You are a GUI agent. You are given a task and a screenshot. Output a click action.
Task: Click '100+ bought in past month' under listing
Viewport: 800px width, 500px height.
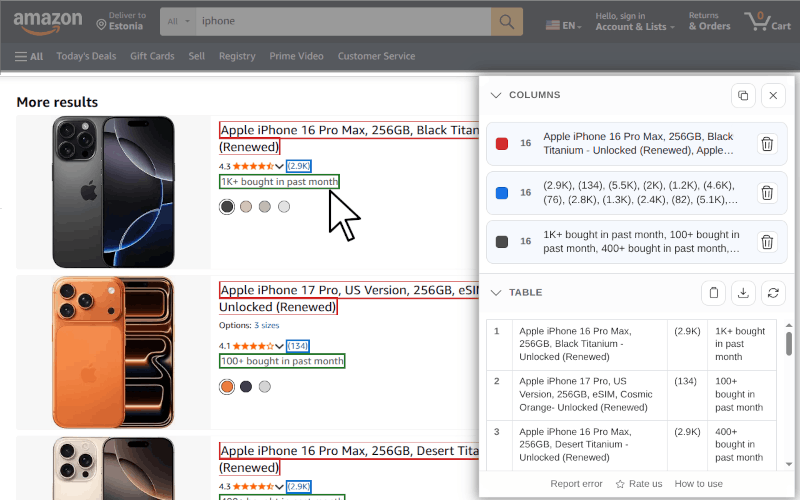(282, 361)
